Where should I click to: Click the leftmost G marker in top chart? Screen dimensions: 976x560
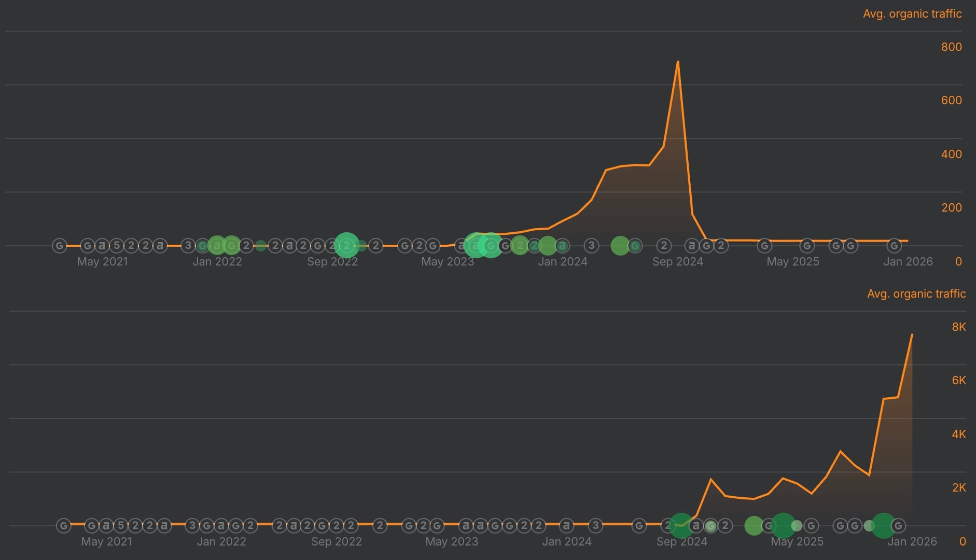pos(60,245)
